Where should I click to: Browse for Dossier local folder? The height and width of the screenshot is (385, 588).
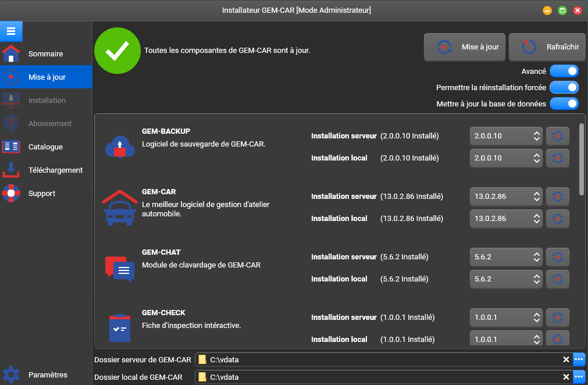click(579, 376)
